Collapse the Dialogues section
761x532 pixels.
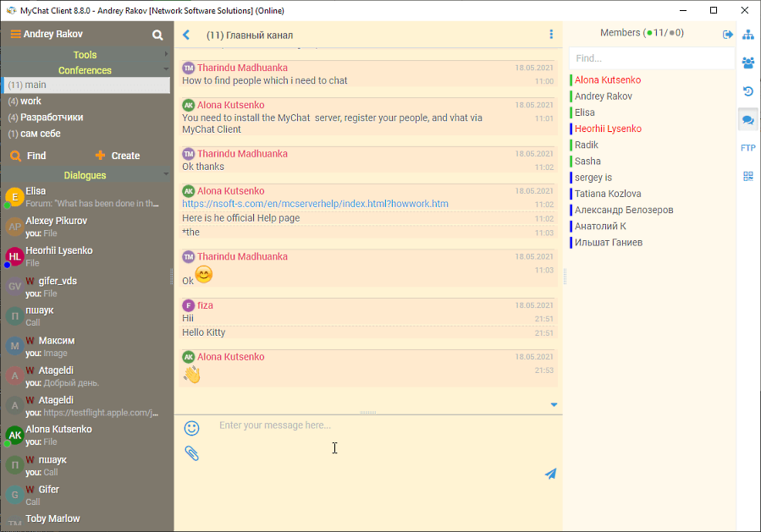click(x=85, y=175)
